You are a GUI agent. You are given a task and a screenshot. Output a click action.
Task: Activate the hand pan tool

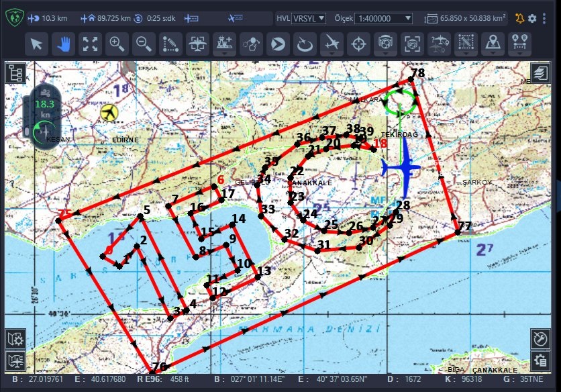[64, 44]
